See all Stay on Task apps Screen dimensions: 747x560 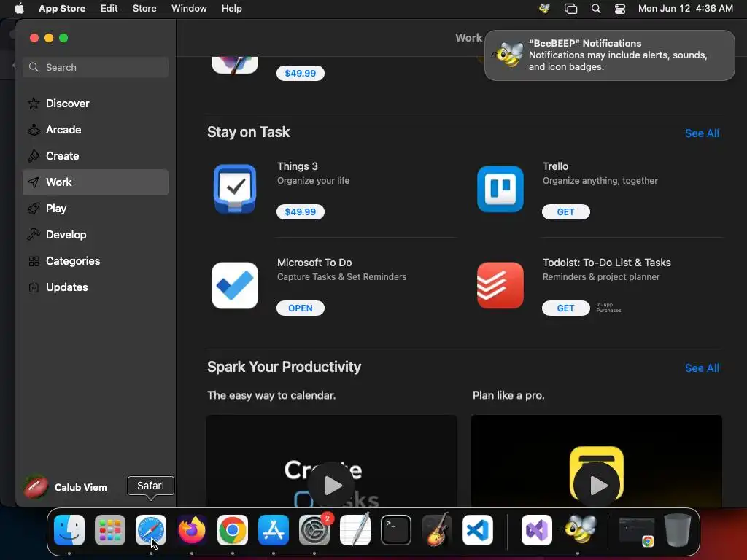tap(702, 133)
